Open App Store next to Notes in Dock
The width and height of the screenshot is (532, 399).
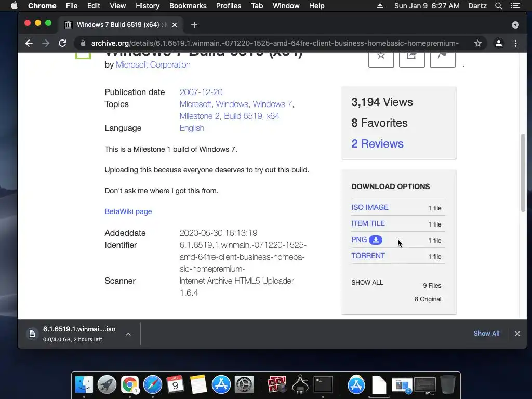point(221,385)
